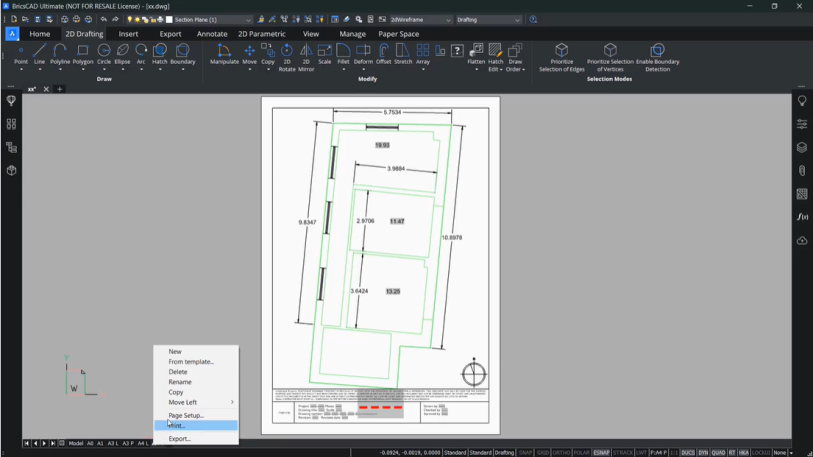Switch to the Annotate ribbon tab
Image resolution: width=813 pixels, height=457 pixels.
[212, 34]
